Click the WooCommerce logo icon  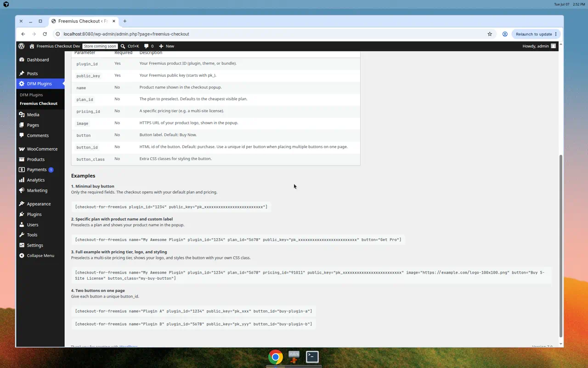tap(22, 149)
